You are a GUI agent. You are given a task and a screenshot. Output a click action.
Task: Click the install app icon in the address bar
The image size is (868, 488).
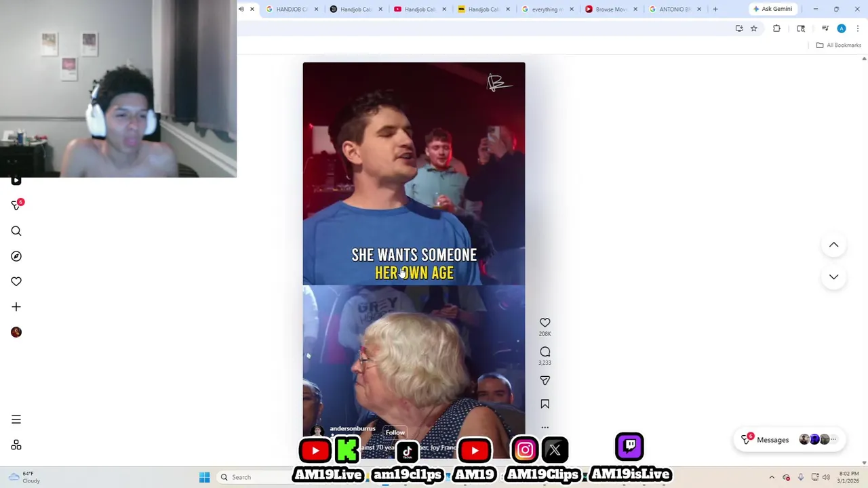tap(739, 28)
